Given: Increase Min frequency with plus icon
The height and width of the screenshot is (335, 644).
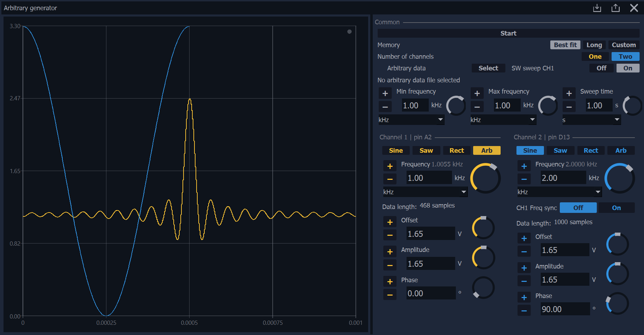Looking at the screenshot, I should 385,93.
